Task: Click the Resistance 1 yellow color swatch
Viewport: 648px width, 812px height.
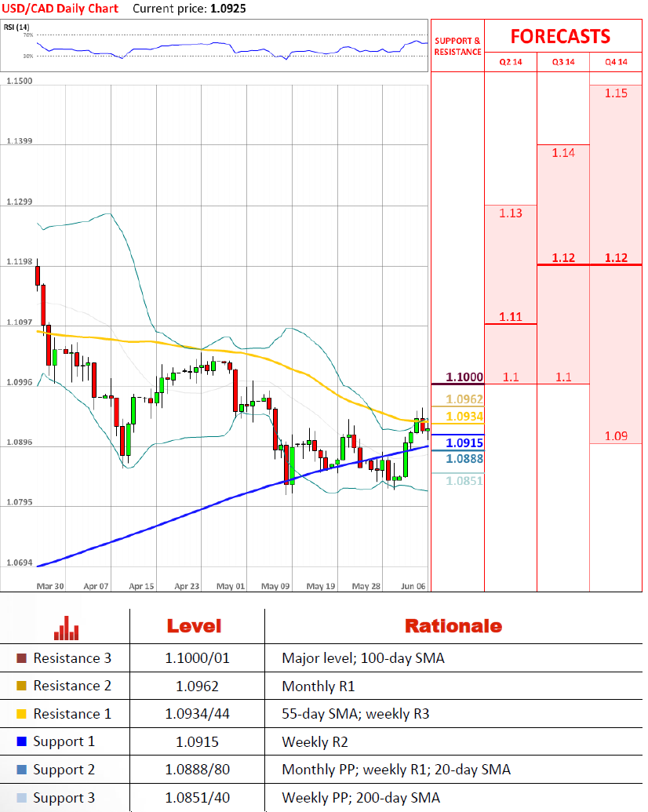Action: point(21,714)
